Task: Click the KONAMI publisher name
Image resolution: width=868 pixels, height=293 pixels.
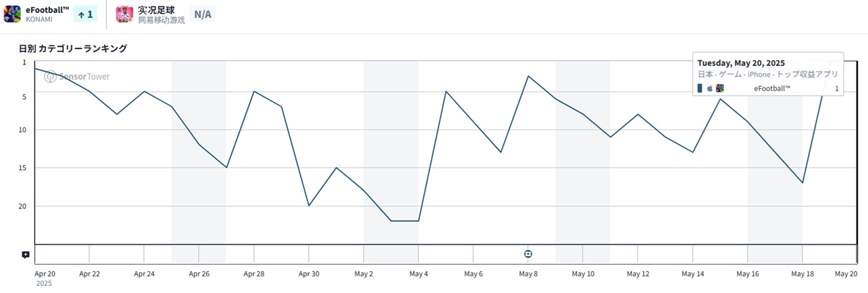Action: (39, 20)
